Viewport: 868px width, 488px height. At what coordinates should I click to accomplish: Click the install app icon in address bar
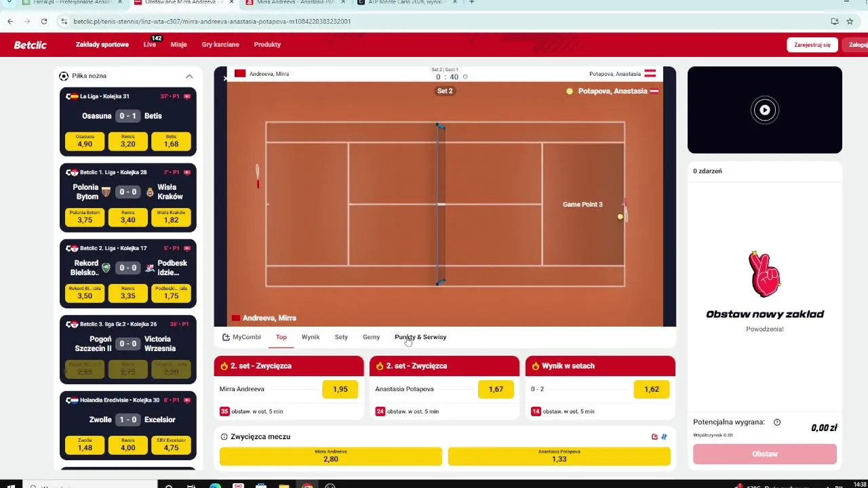(835, 22)
